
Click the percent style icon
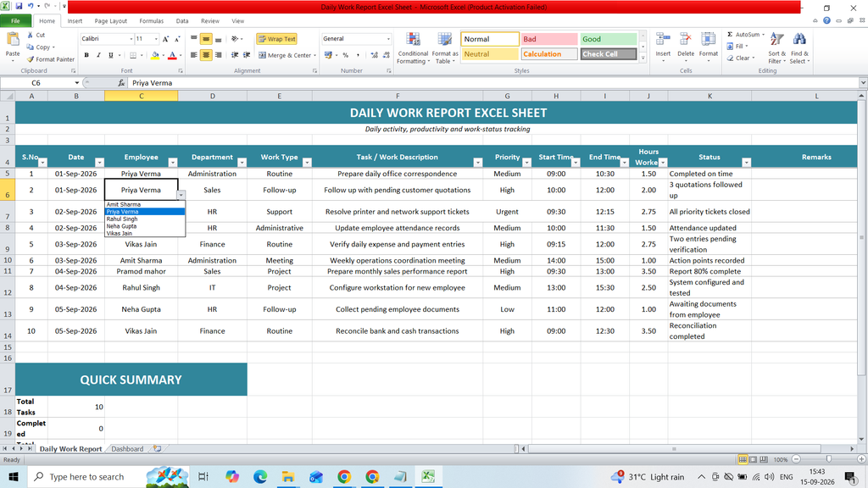coord(346,55)
